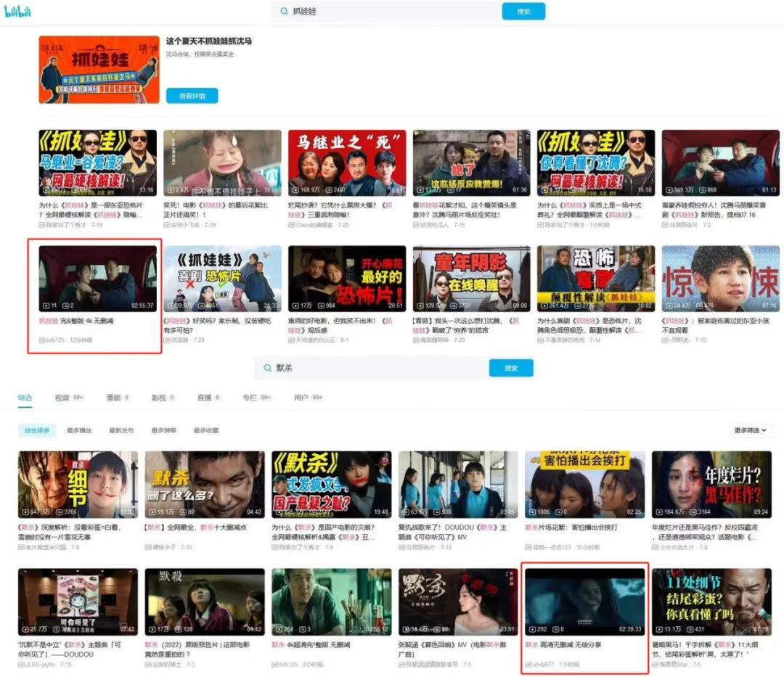Click the 搜索 button beside 抓娃娃
The height and width of the screenshot is (677, 784).
tap(523, 11)
